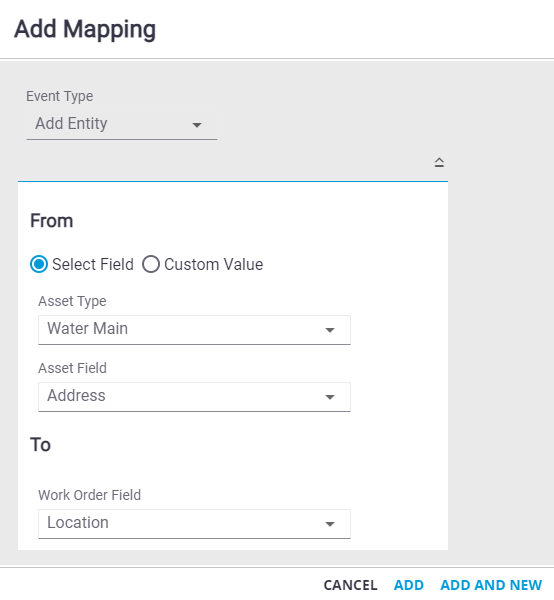Click the CANCEL button
Image resolution: width=554 pixels, height=600 pixels.
click(350, 585)
